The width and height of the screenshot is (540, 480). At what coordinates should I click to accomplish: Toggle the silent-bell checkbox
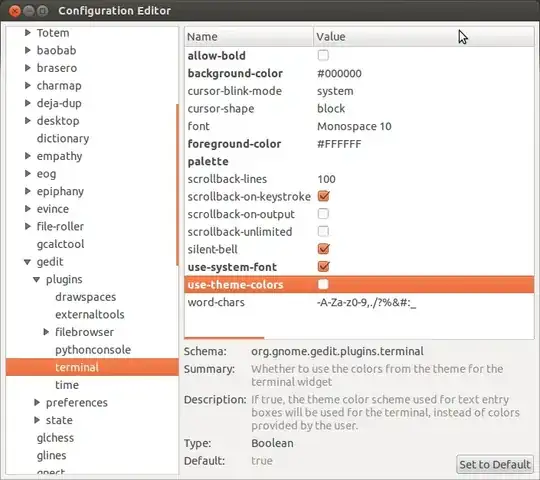pos(323,249)
